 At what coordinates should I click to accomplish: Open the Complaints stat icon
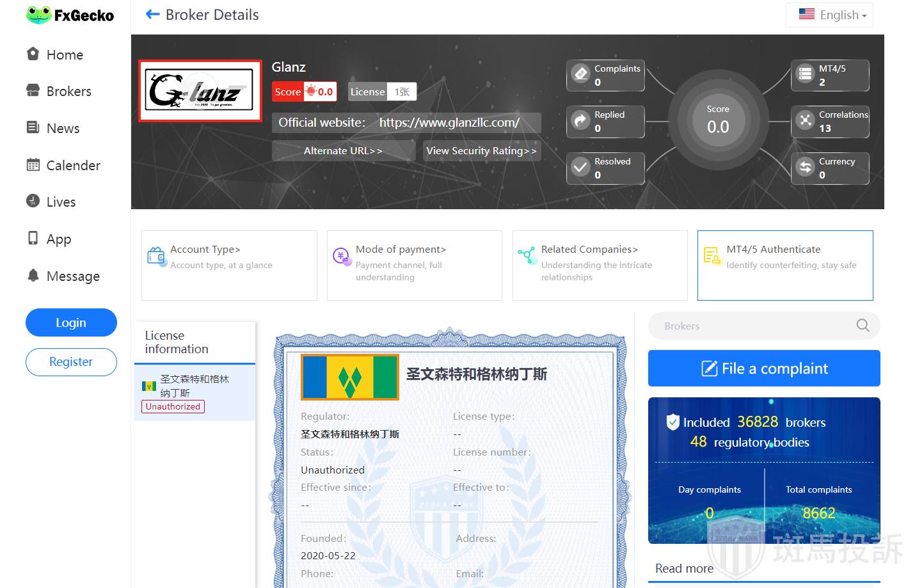(x=581, y=74)
